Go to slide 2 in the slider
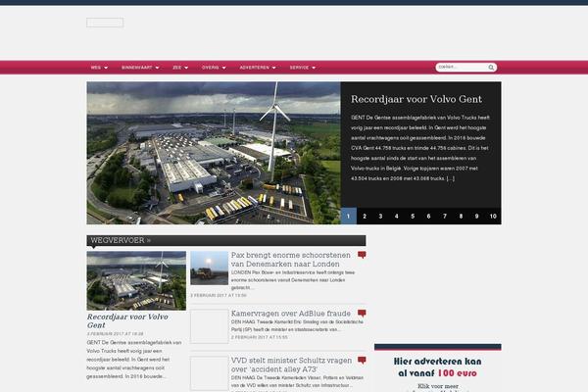 tap(365, 216)
